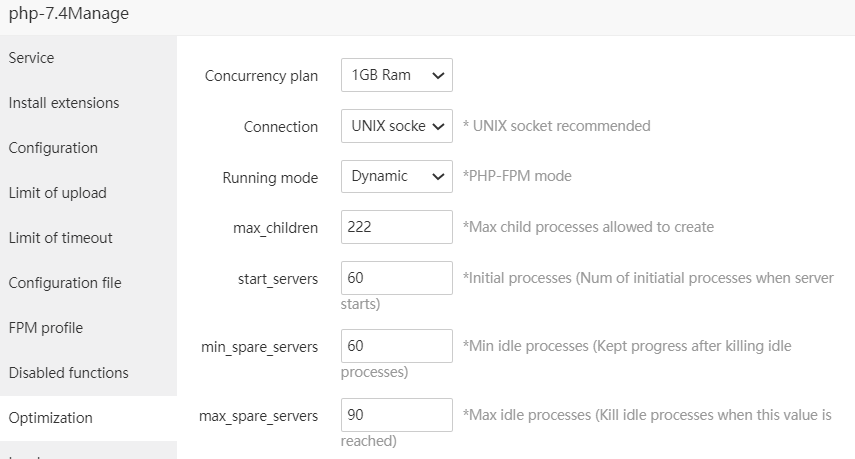Select the max_spare_servers input field
The width and height of the screenshot is (855, 459).
[396, 415]
